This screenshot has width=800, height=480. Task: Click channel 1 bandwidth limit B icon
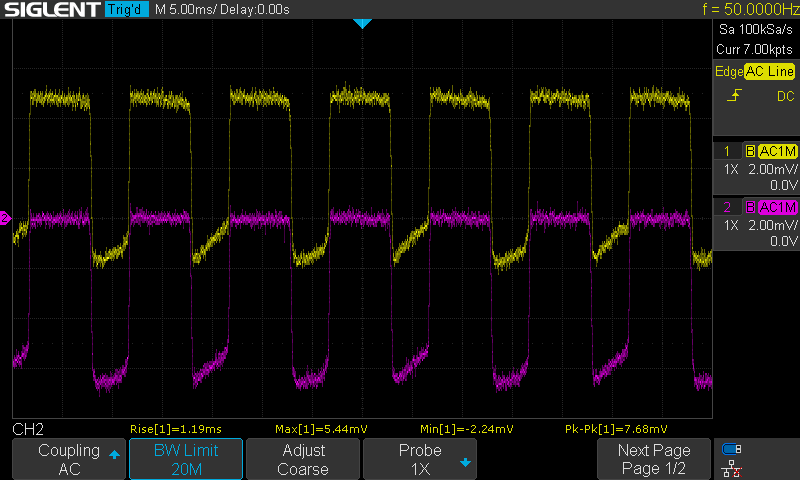(x=750, y=151)
